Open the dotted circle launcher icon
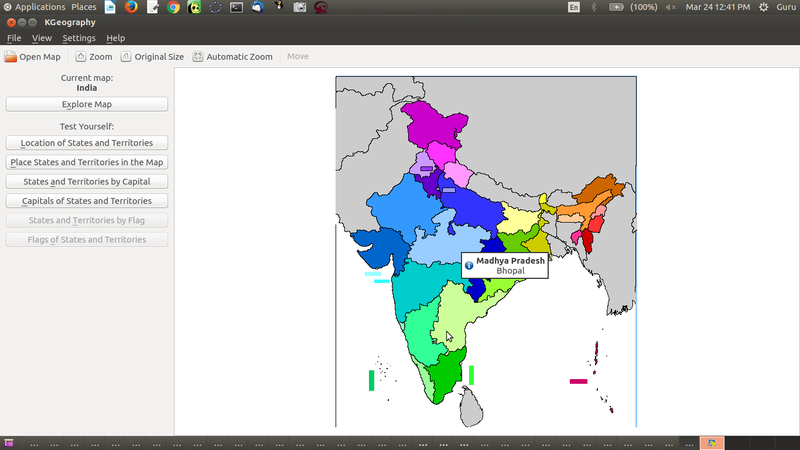The image size is (800, 450). point(215,7)
